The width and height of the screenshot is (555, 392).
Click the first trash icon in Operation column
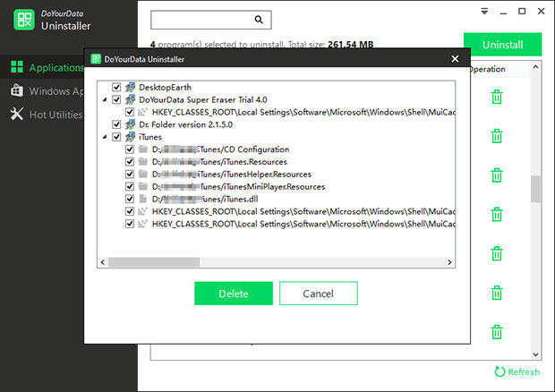tap(497, 97)
